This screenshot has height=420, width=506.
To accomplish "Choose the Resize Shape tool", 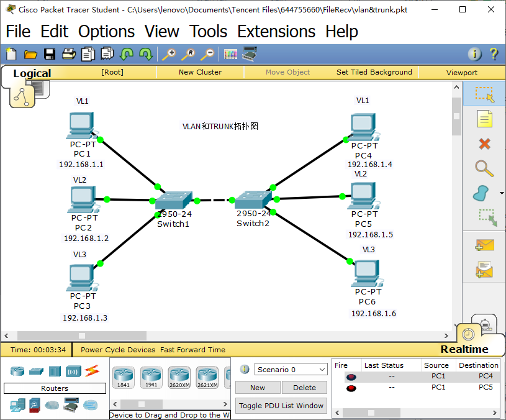I will (487, 217).
